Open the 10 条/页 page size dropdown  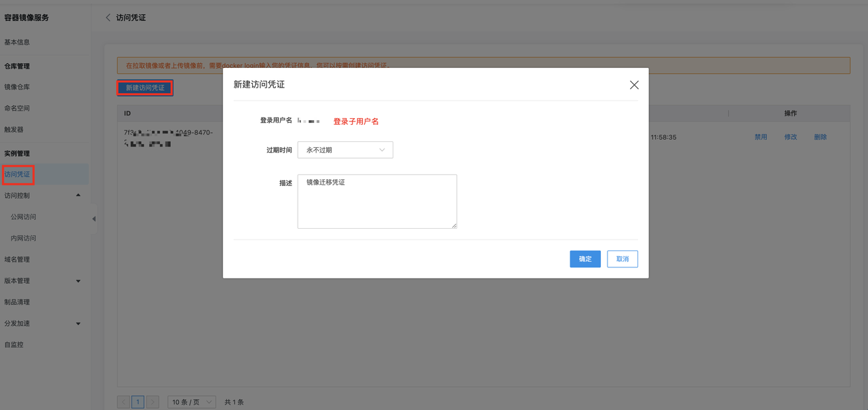point(191,402)
